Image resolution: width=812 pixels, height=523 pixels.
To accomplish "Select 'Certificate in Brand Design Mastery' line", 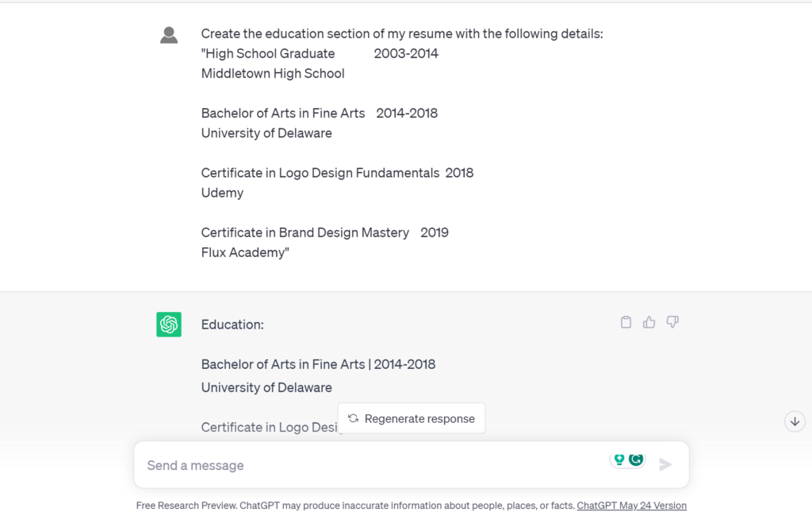I will click(324, 233).
